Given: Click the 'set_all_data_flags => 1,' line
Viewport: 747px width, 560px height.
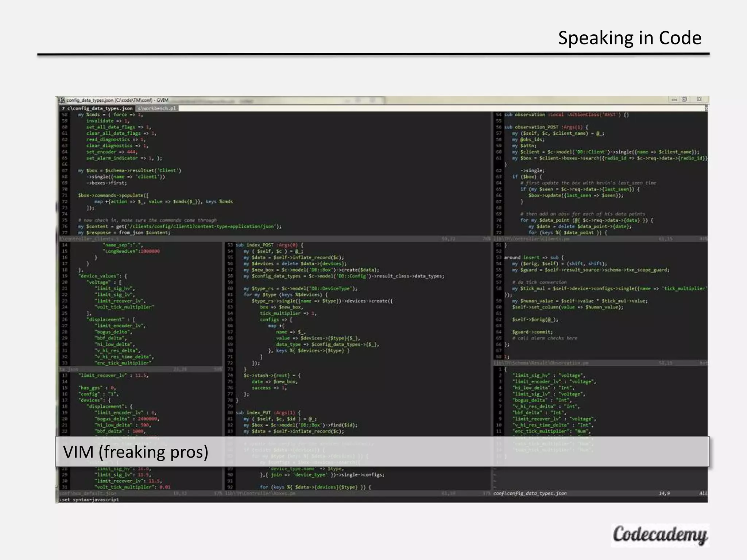Looking at the screenshot, I should [119, 127].
